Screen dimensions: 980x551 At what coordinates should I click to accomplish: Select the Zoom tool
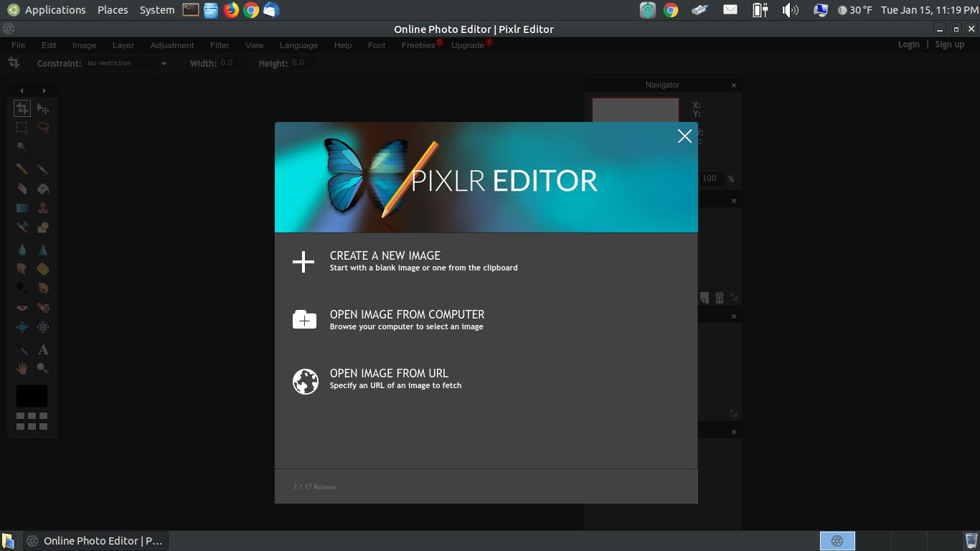[43, 368]
